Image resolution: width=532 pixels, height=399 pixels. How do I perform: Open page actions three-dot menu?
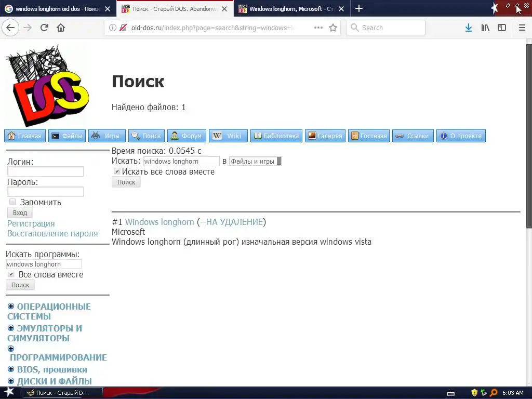point(318,28)
